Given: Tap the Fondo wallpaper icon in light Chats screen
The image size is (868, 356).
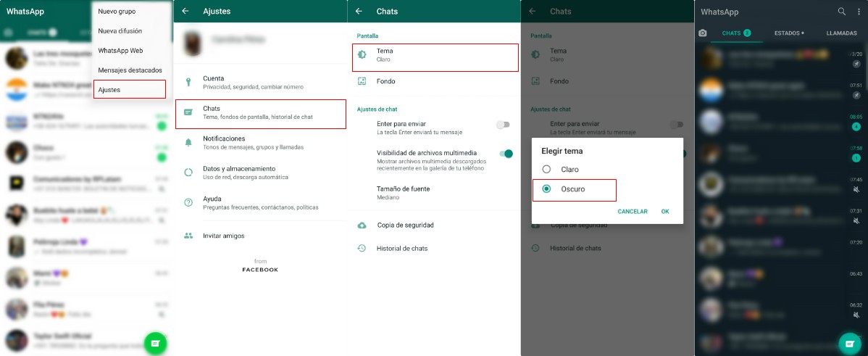Looking at the screenshot, I should click(362, 80).
